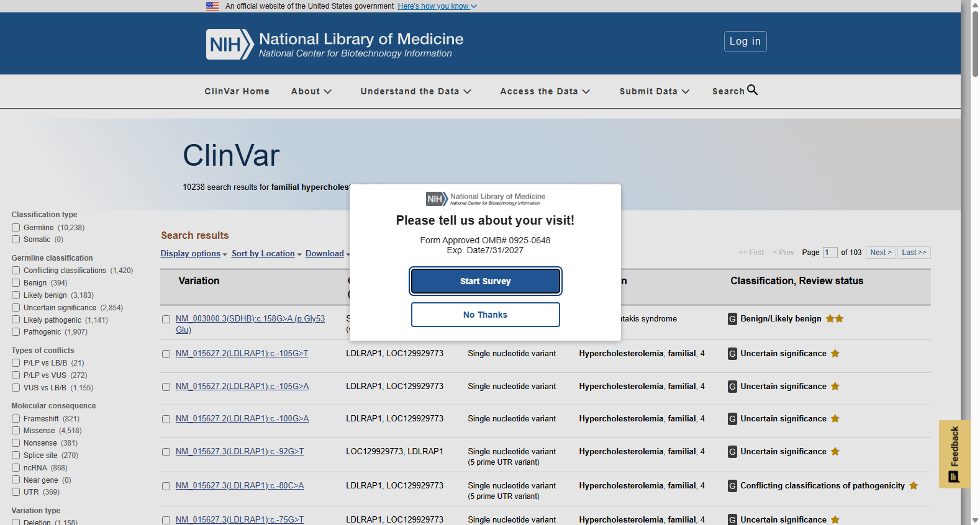The width and height of the screenshot is (980, 525).
Task: Decline the survey with No Thanks
Action: pos(486,315)
